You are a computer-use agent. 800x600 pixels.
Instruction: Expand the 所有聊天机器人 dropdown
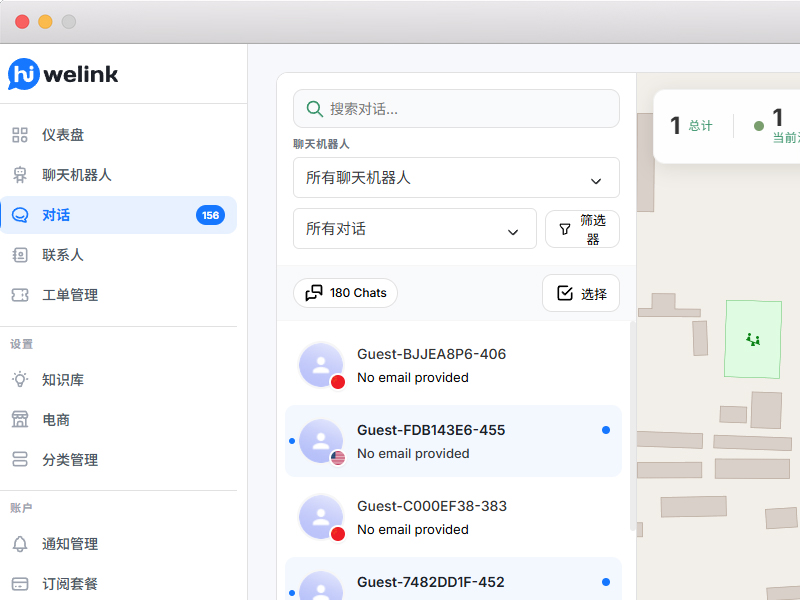click(x=456, y=178)
